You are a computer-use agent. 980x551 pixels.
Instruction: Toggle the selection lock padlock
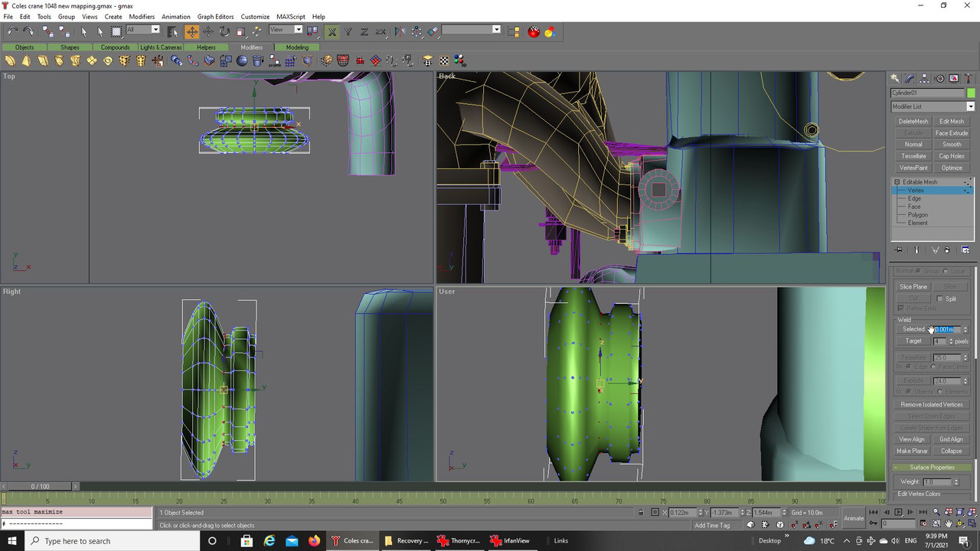[x=642, y=512]
